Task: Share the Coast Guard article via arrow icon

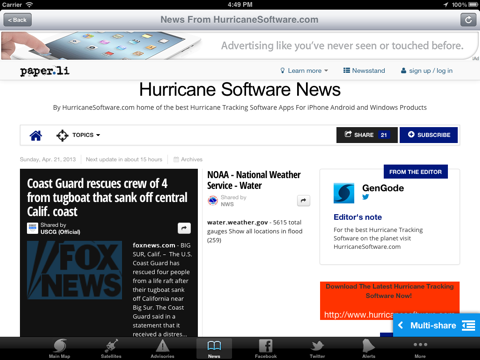Action: pyautogui.click(x=184, y=228)
